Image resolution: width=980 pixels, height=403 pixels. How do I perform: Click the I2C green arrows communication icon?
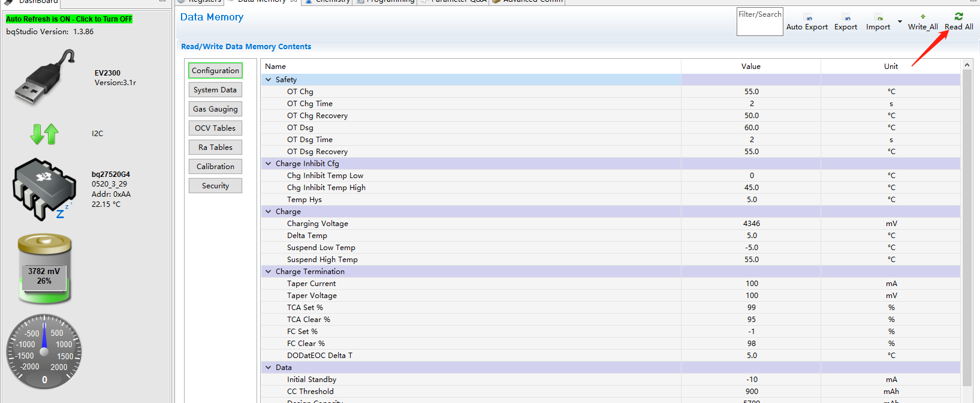pos(44,134)
